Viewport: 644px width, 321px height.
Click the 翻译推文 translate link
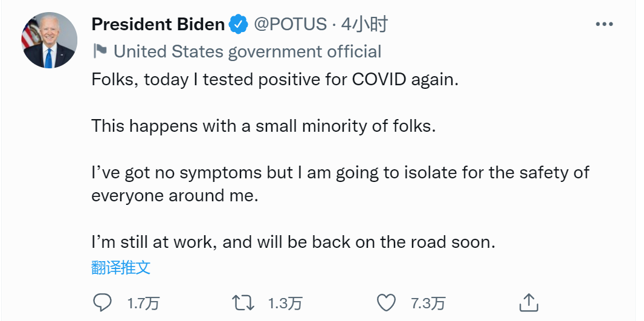pyautogui.click(x=121, y=267)
